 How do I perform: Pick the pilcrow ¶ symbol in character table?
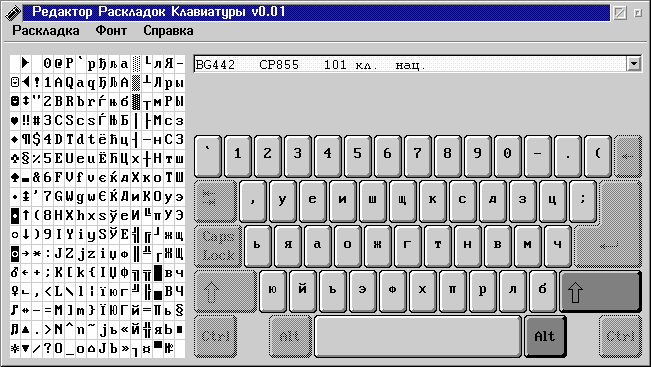[26, 139]
